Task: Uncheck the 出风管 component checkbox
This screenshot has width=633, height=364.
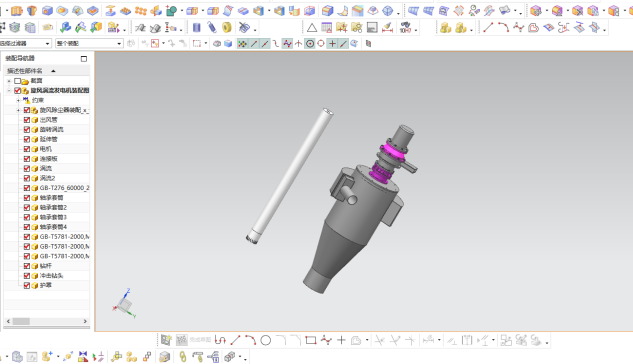Action: pos(27,120)
